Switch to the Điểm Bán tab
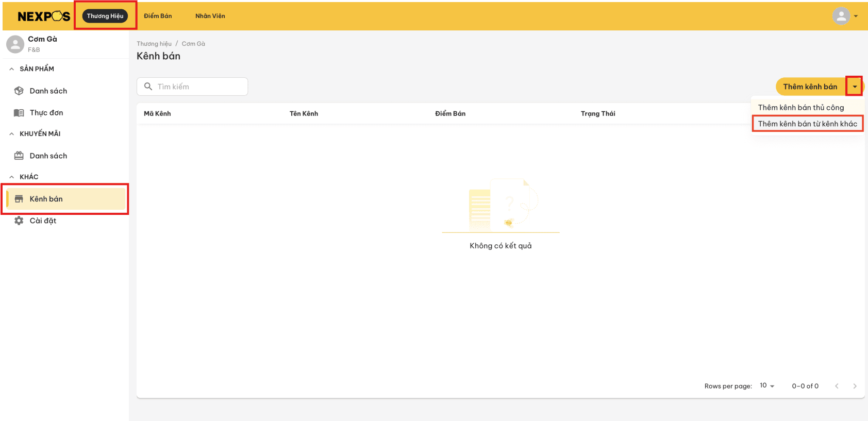 [158, 16]
